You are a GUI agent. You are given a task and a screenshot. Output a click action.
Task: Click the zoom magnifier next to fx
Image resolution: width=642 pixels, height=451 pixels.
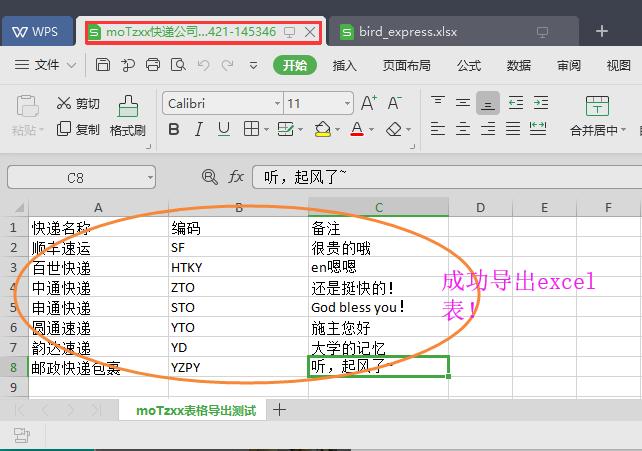(210, 177)
